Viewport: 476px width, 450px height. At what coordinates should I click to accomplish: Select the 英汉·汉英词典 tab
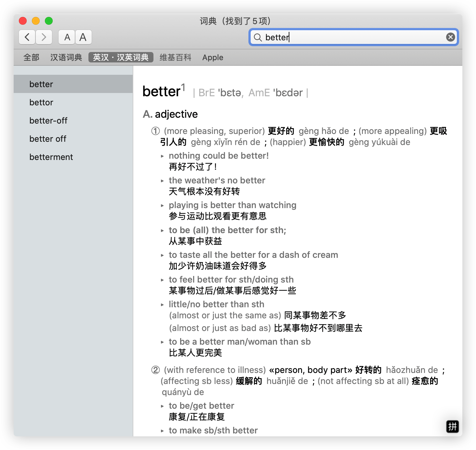[121, 58]
